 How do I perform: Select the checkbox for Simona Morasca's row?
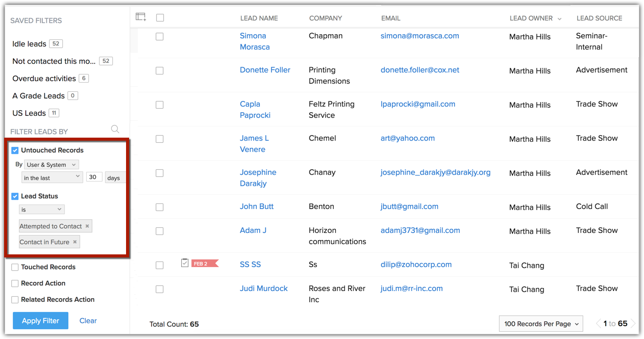coord(160,36)
